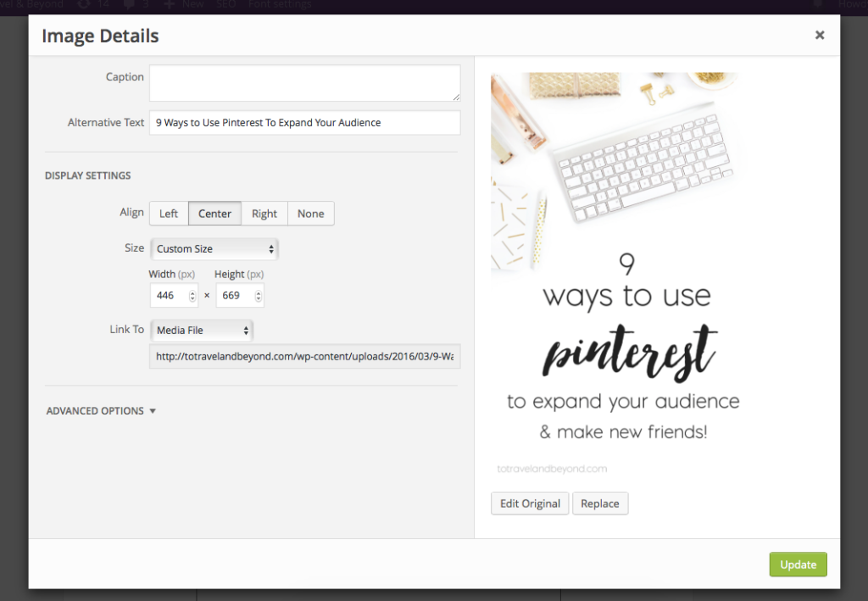Click into the Caption text area

[x=304, y=83]
